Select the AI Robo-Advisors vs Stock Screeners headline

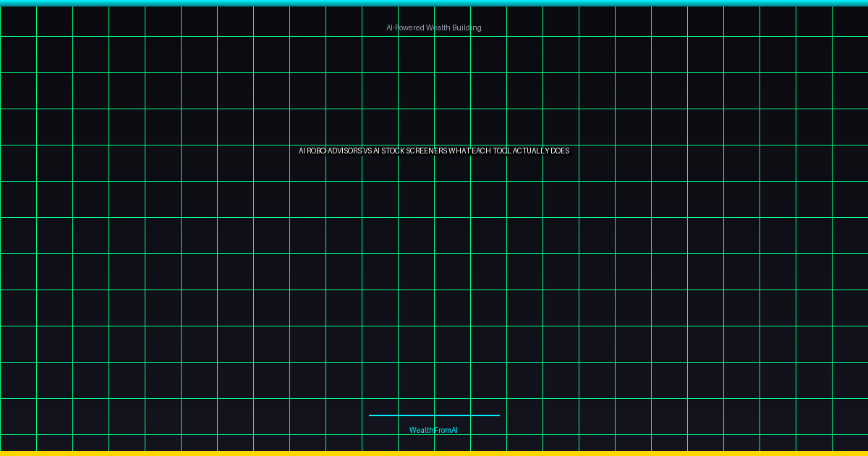434,151
